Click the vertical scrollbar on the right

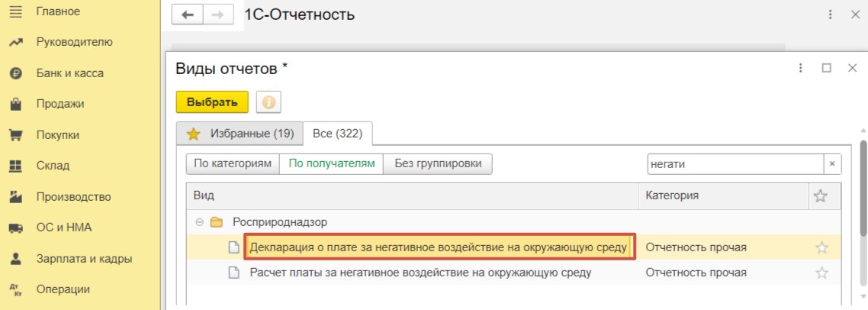click(x=863, y=189)
